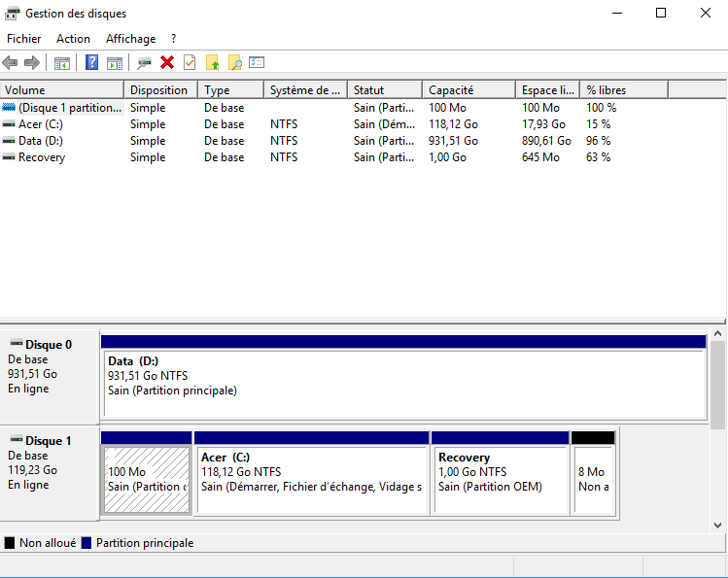Sort by the Capacité column header

tap(469, 89)
